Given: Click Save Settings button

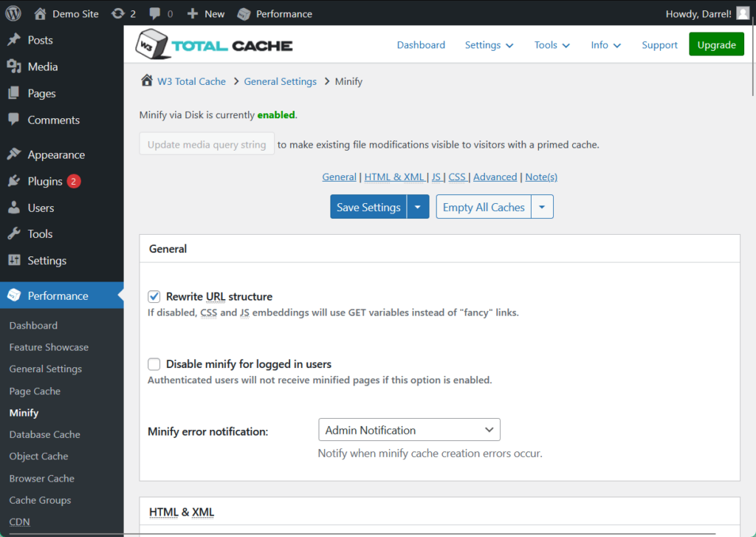Looking at the screenshot, I should point(369,207).
